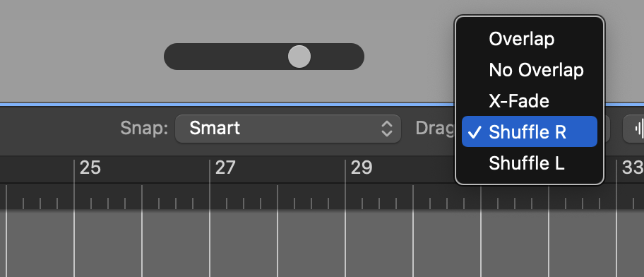
Task: Open the Snap pop-up set to Smart
Action: point(288,129)
